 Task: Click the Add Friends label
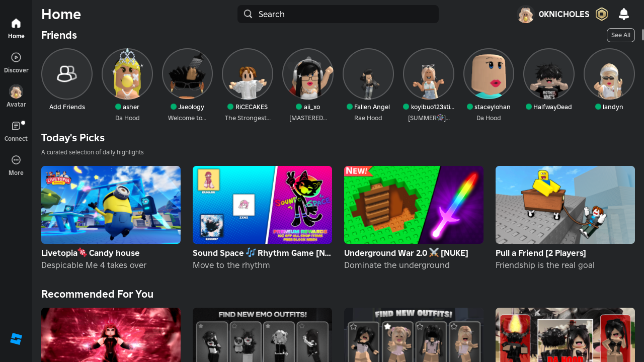click(67, 107)
